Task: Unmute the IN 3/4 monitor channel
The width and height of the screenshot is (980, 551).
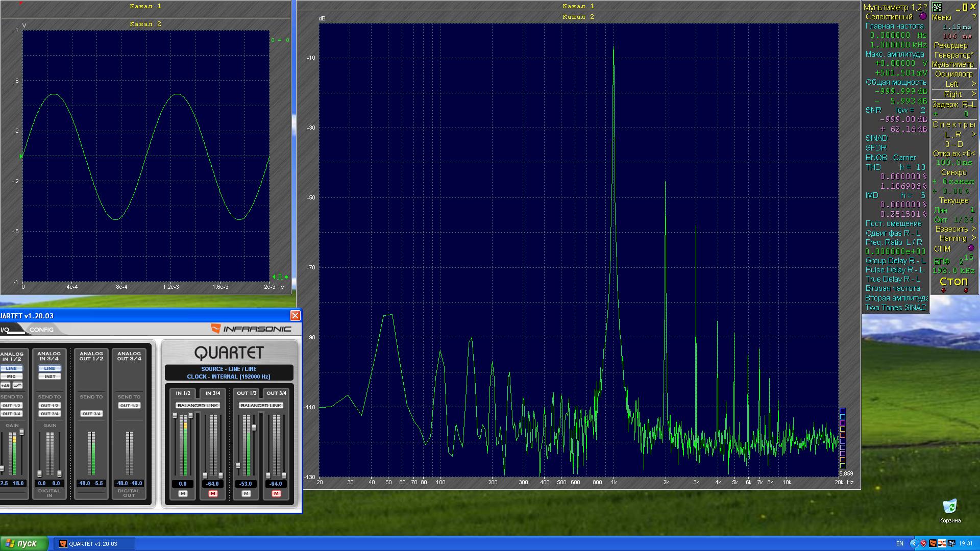Action: click(x=213, y=494)
